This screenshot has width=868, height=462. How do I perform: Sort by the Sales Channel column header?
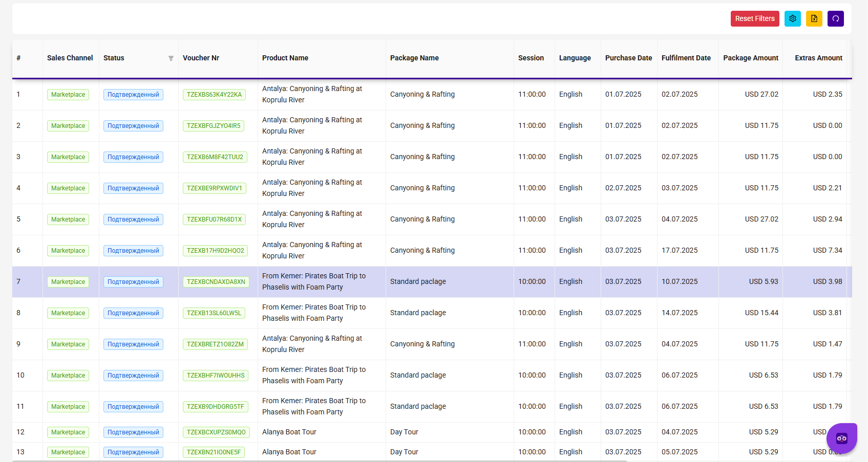point(70,58)
